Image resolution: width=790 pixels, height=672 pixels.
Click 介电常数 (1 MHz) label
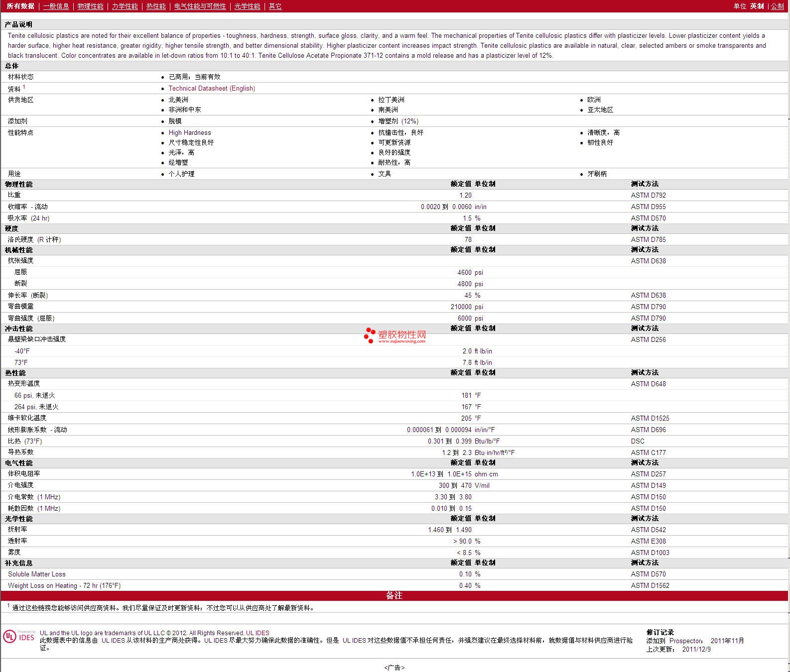[x=34, y=497]
